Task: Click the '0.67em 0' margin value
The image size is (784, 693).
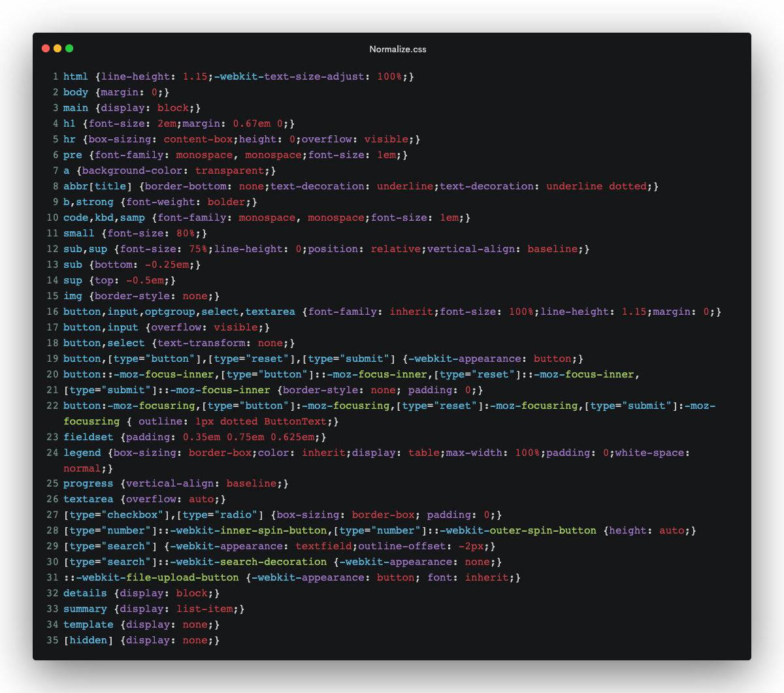Action: pyautogui.click(x=258, y=123)
